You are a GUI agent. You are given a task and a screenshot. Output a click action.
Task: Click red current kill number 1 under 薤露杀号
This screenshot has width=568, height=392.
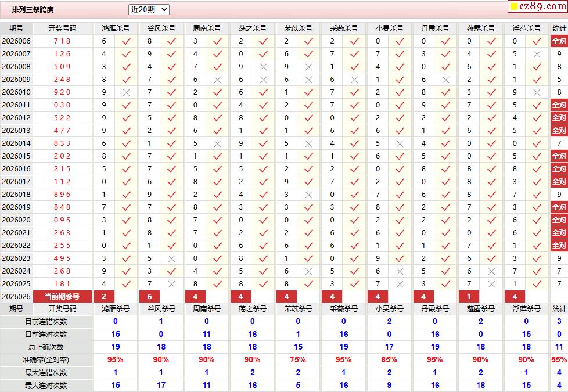[x=469, y=296]
